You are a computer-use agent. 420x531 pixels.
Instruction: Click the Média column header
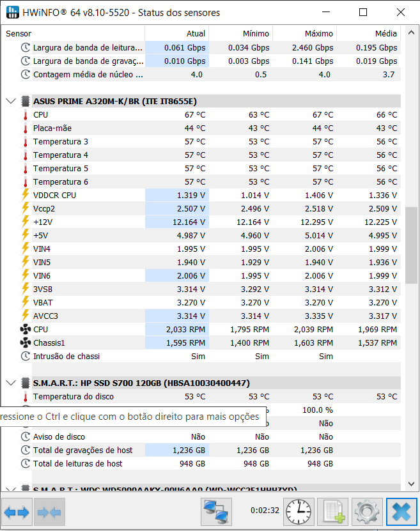(368, 33)
